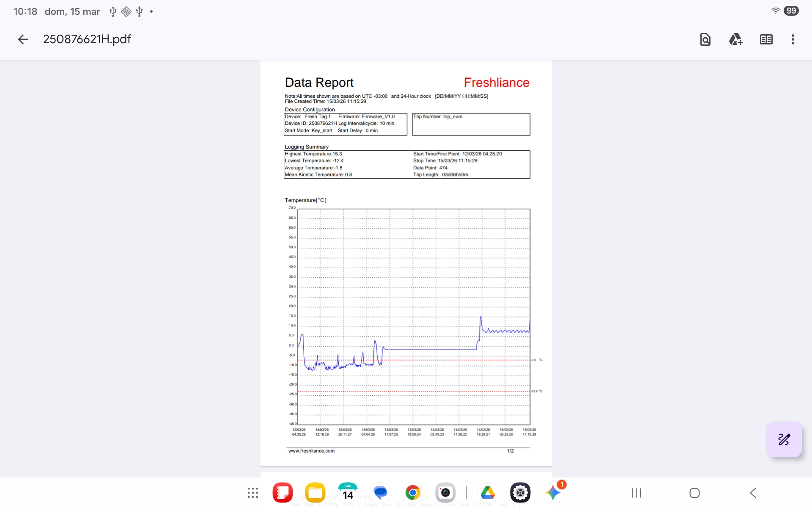This screenshot has width=812, height=508.
Task: Open the Calendar app showing 14
Action: point(348,493)
